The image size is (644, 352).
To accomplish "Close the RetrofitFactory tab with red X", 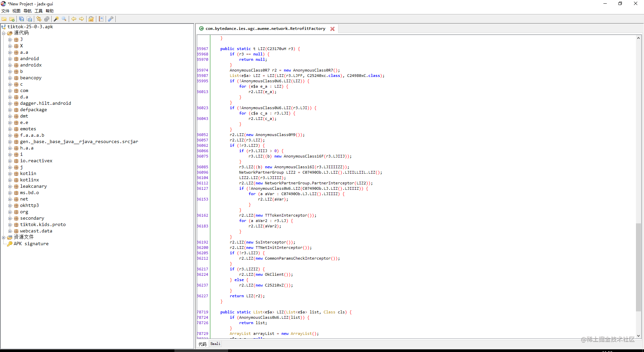I will pyautogui.click(x=332, y=29).
